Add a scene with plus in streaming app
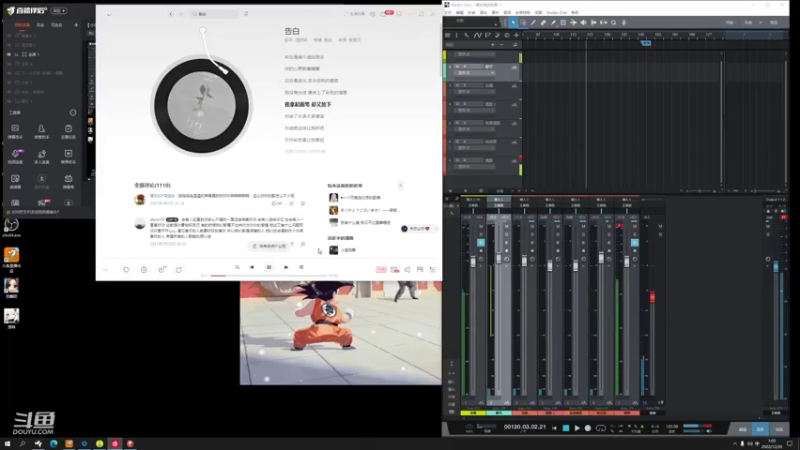This screenshot has width=800, height=450. pos(76,25)
